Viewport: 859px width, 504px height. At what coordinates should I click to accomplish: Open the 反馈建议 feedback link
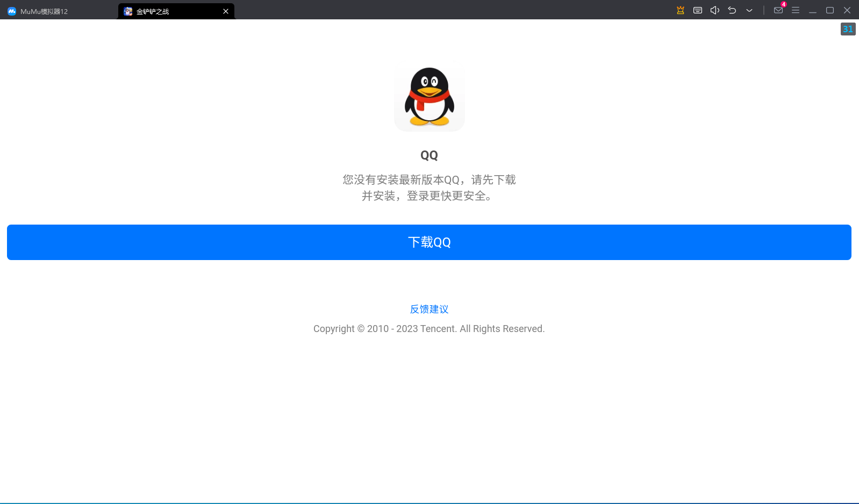429,309
